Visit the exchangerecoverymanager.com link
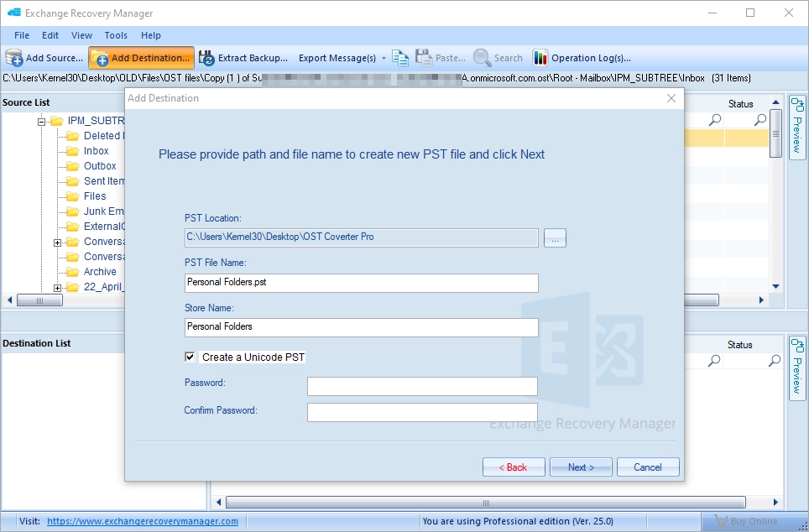809x532 pixels. [140, 521]
